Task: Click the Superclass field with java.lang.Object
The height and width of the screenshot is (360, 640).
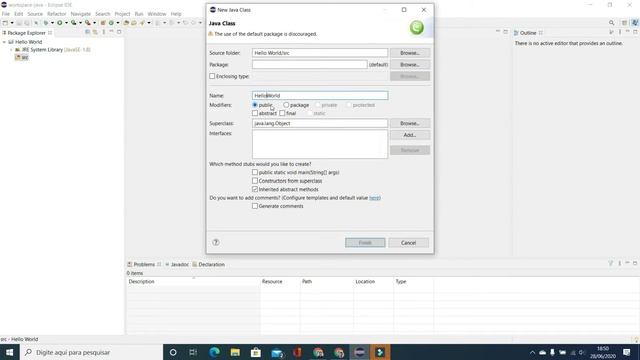Action: click(320, 123)
